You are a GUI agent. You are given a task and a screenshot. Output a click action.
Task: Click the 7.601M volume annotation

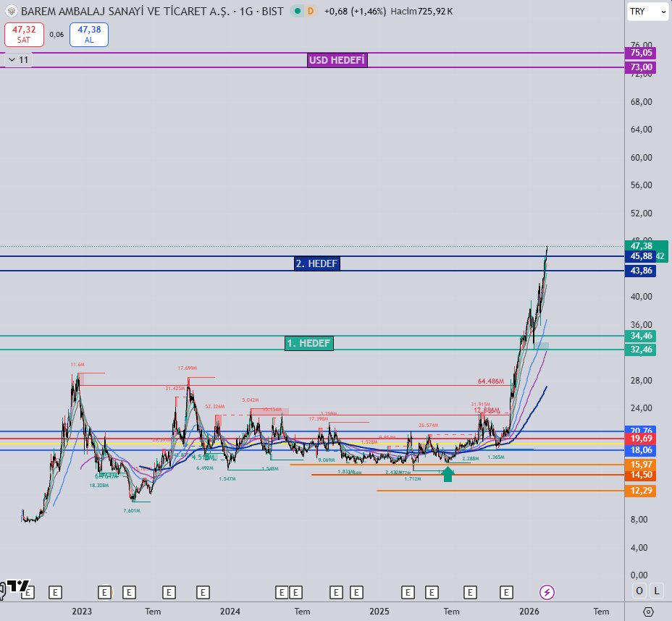pos(132,510)
